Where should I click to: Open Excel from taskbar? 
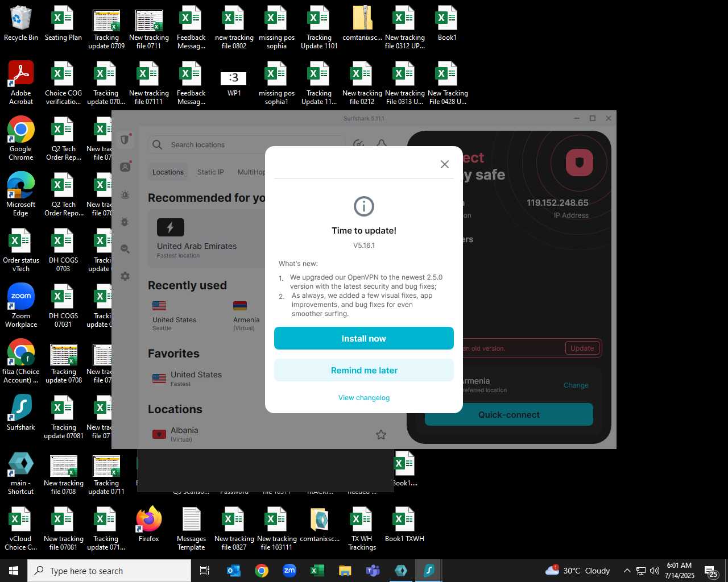pos(317,571)
